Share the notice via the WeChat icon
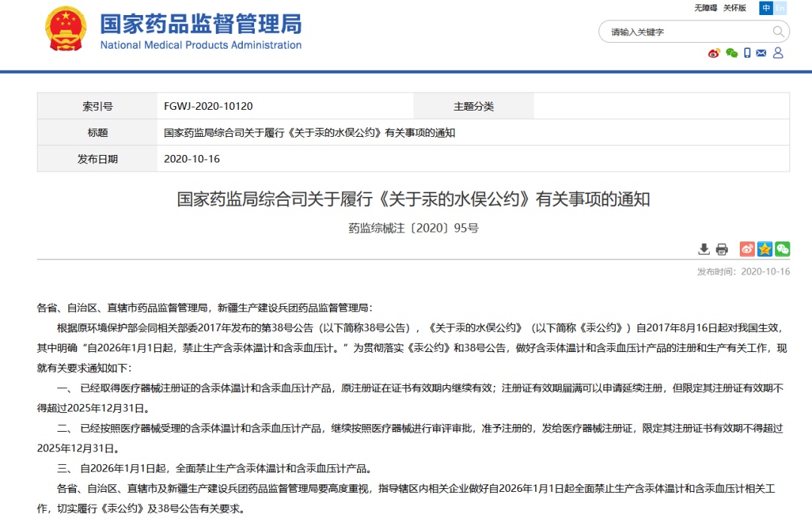This screenshot has height=522, width=812. click(x=782, y=248)
